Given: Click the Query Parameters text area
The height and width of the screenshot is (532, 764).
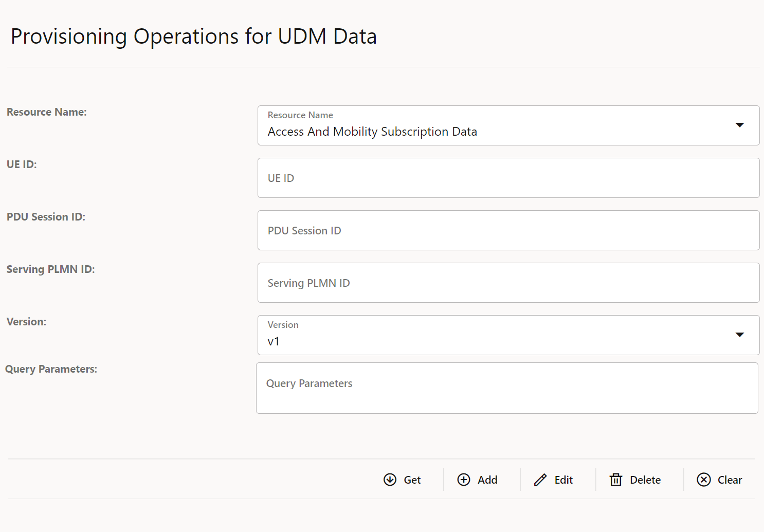Looking at the screenshot, I should pyautogui.click(x=507, y=388).
